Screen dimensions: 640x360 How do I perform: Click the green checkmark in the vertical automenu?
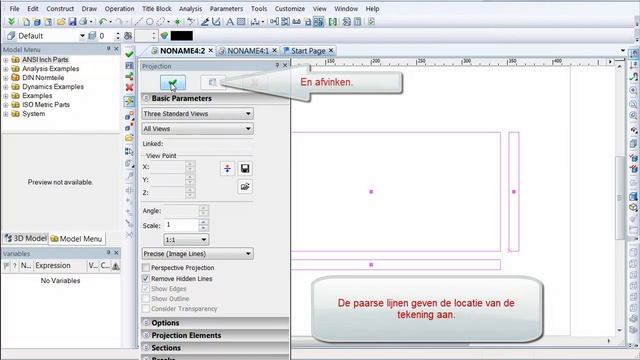(x=129, y=54)
